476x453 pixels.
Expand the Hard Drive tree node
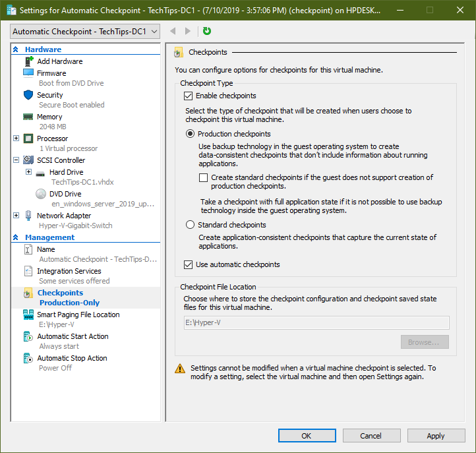28,172
